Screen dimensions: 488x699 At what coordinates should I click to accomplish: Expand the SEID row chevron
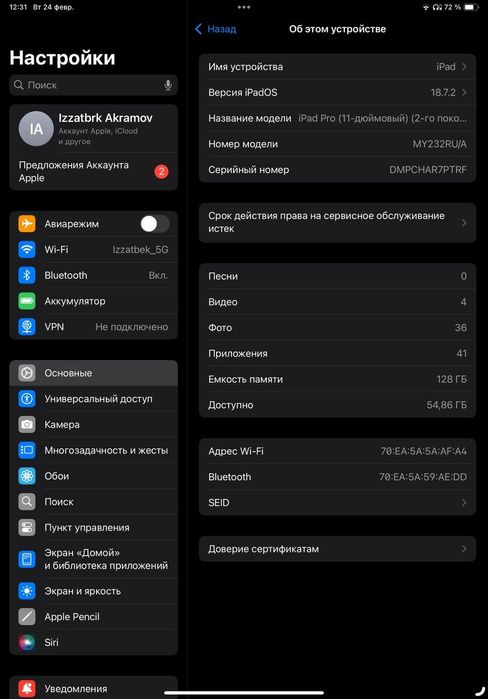[x=464, y=502]
